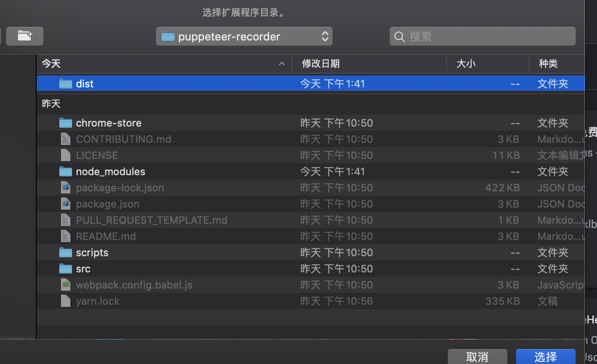Sort by 大小 column header

pos(488,64)
